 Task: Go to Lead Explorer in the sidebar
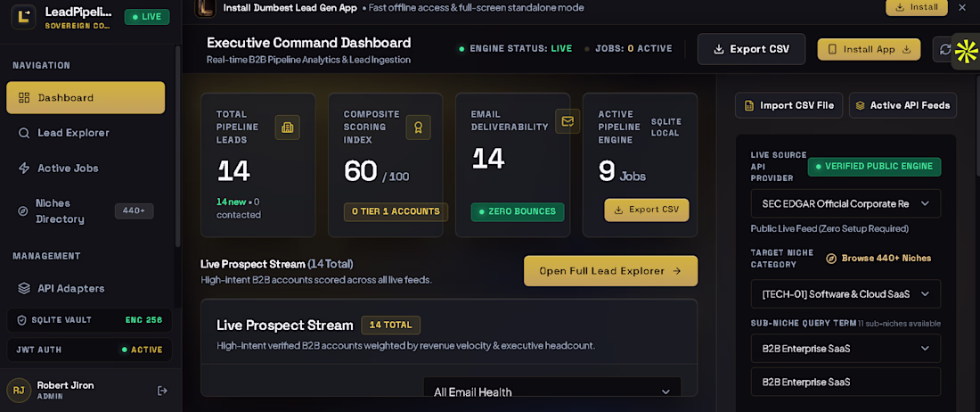[86, 133]
